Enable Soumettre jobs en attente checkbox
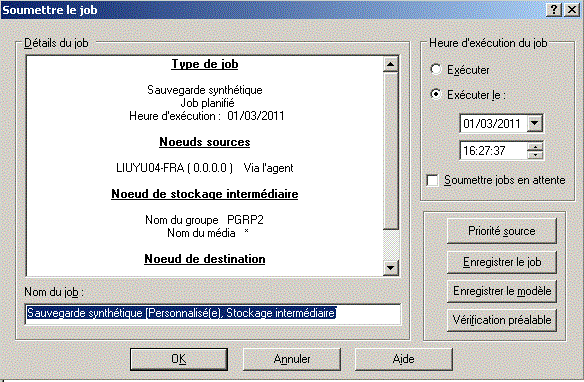The height and width of the screenshot is (382, 584). click(x=432, y=180)
